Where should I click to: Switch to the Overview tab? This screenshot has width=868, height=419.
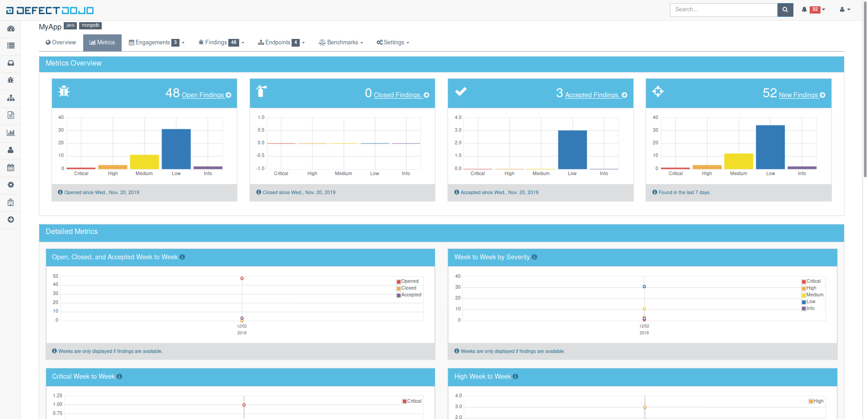pos(61,43)
